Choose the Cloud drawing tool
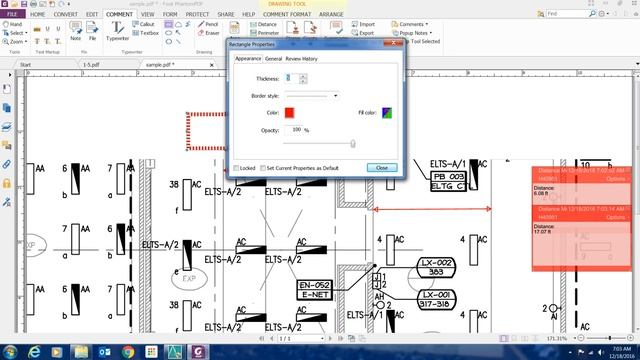640x360 pixels. [178, 24]
